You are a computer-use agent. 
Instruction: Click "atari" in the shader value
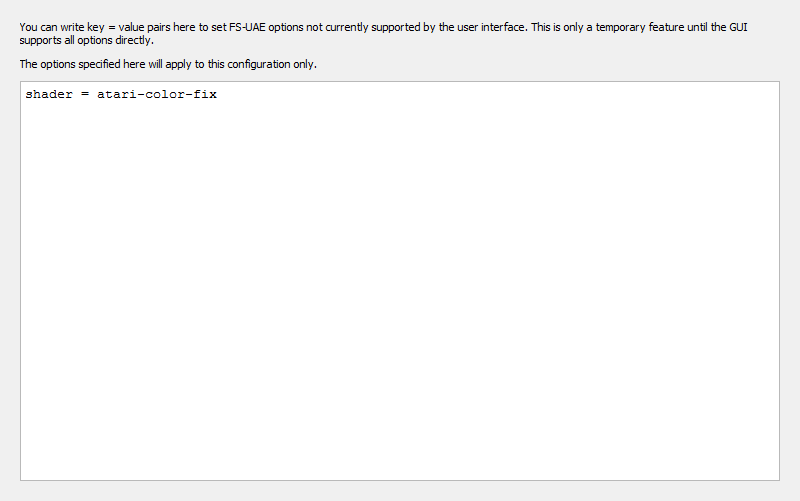pos(115,94)
